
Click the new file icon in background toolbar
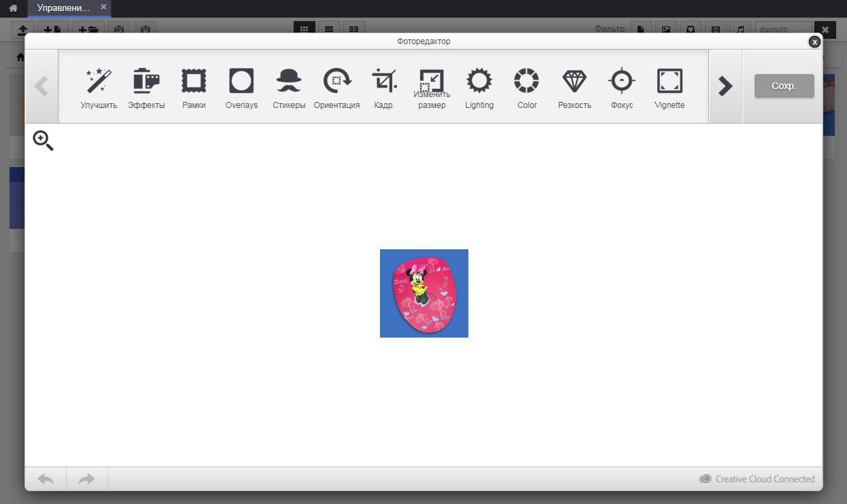52,30
